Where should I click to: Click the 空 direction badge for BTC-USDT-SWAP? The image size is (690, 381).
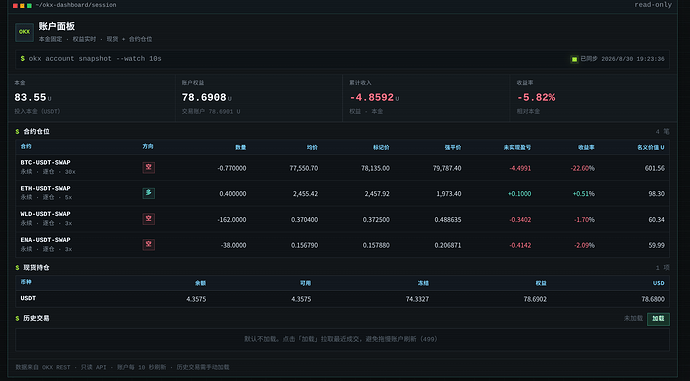pos(148,168)
